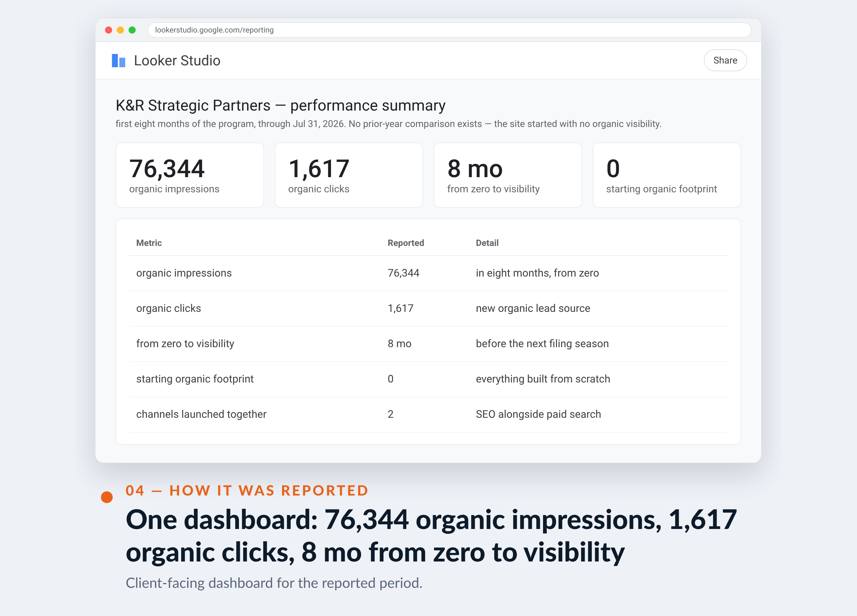
Task: Select the 1,617 organic clicks scorecard
Action: (x=348, y=175)
